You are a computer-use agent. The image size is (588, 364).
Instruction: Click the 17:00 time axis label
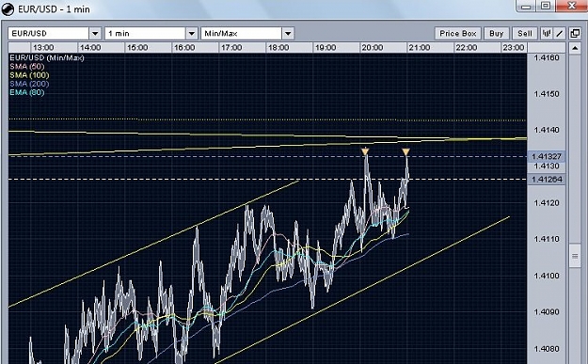231,48
